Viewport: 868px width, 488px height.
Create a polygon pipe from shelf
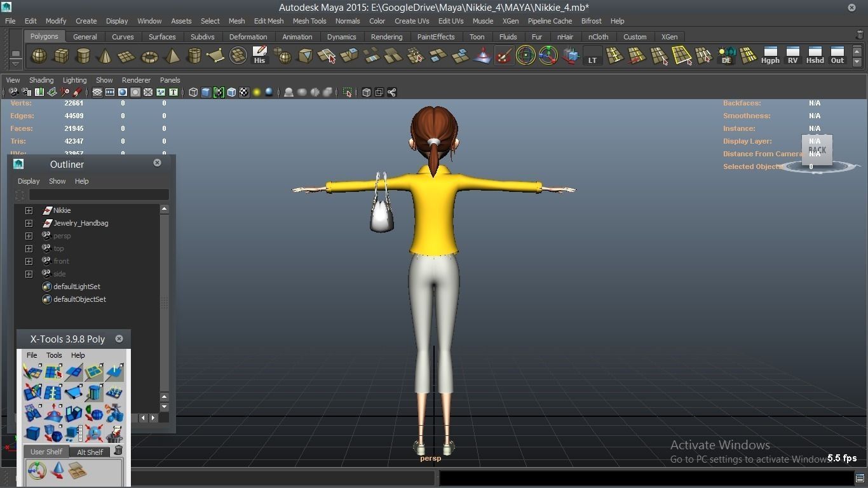point(194,56)
